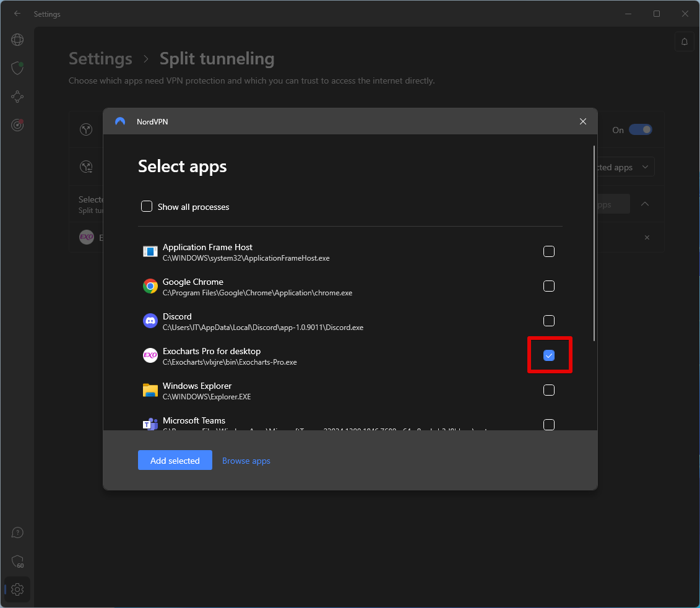Select the Windows Explorer app name
The height and width of the screenshot is (608, 700).
pos(197,386)
